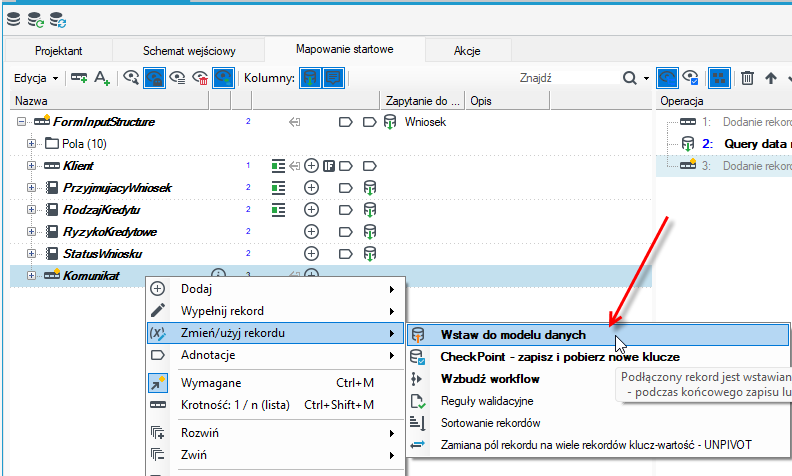Expand the Komunikat tree node
792x476 pixels.
(31, 275)
